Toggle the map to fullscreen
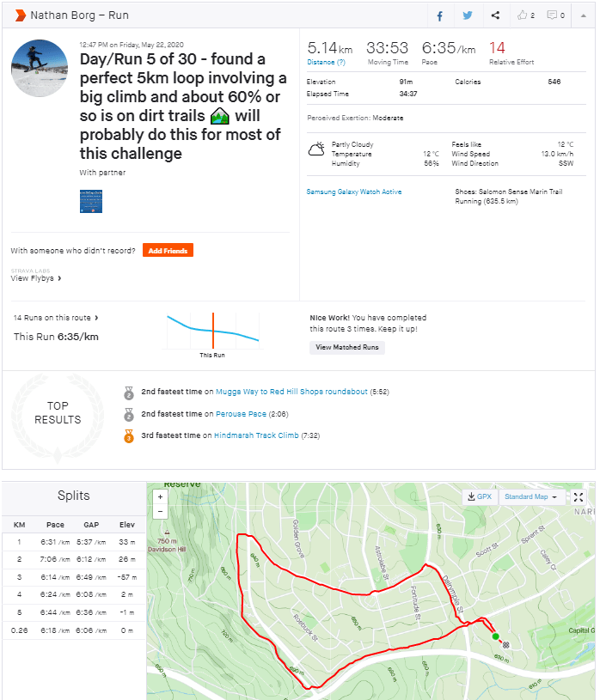The image size is (600, 700). [x=579, y=497]
